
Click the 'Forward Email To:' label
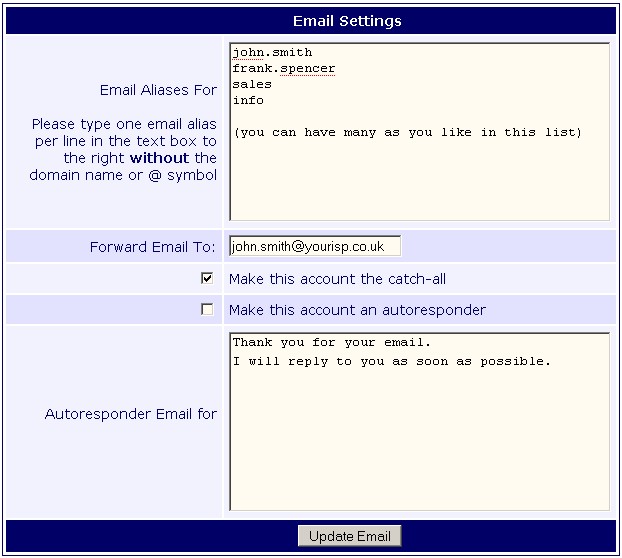click(x=153, y=247)
